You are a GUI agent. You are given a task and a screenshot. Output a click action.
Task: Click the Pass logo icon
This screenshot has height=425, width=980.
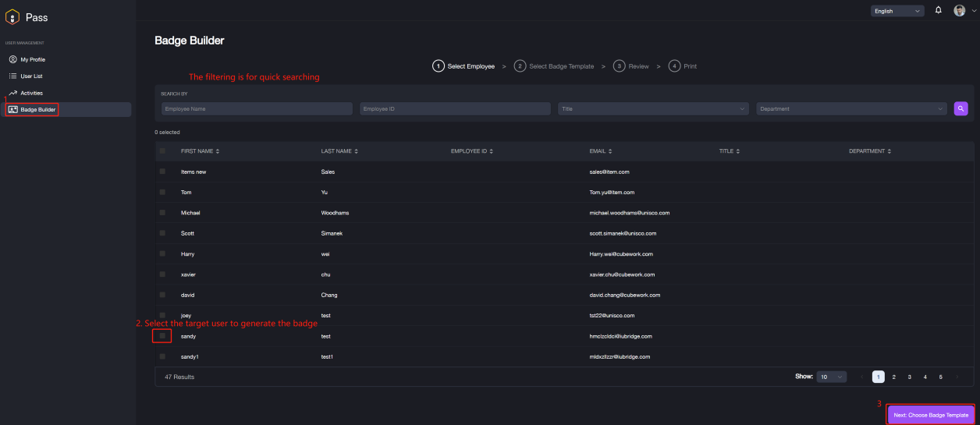12,16
